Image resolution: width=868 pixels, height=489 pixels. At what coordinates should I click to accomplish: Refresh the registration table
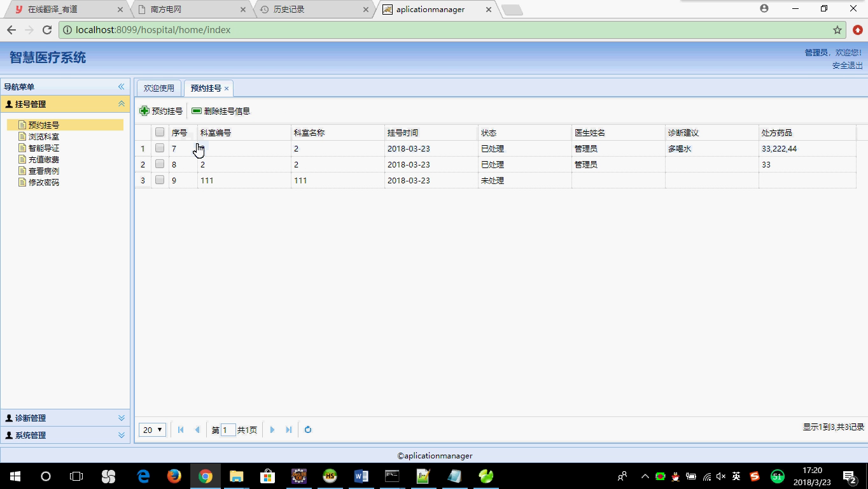click(308, 430)
